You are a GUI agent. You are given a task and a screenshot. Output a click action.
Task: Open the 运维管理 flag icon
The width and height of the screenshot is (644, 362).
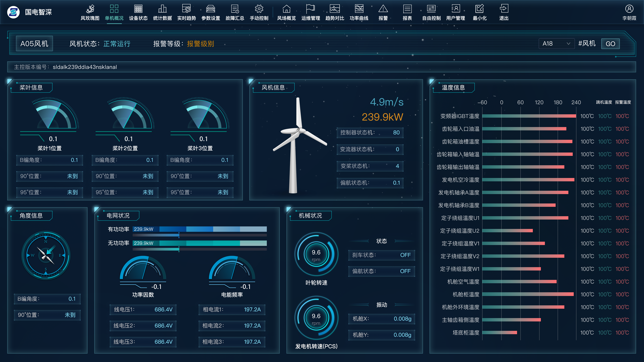point(310,9)
